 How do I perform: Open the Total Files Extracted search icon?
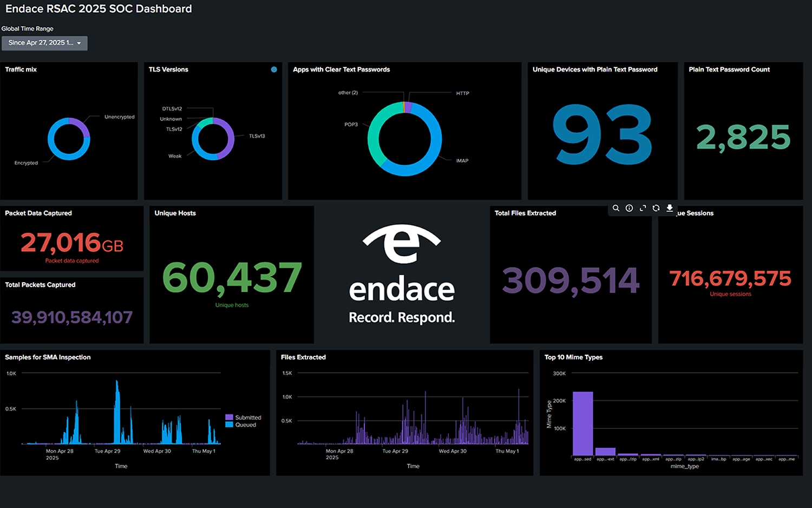tap(615, 208)
